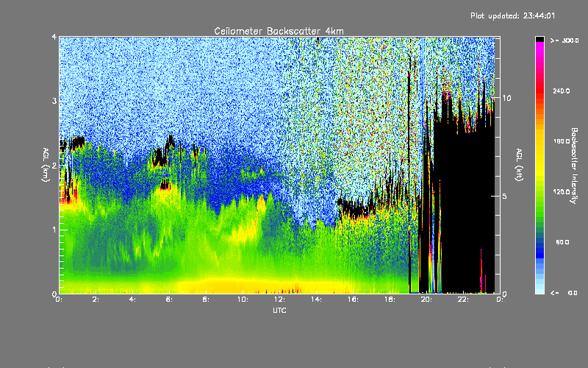
Task: Pick the black top segment of the colorbar
Action: pyautogui.click(x=539, y=39)
